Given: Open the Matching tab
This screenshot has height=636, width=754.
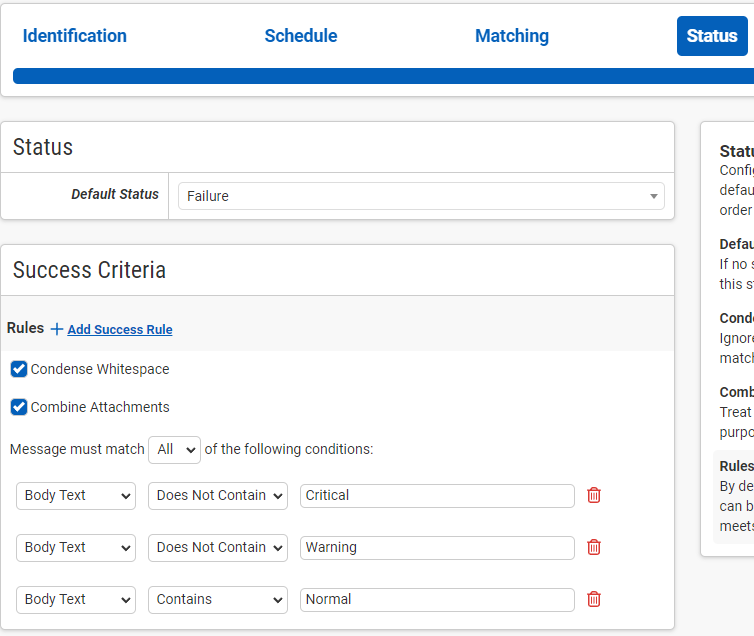Looking at the screenshot, I should tap(512, 36).
